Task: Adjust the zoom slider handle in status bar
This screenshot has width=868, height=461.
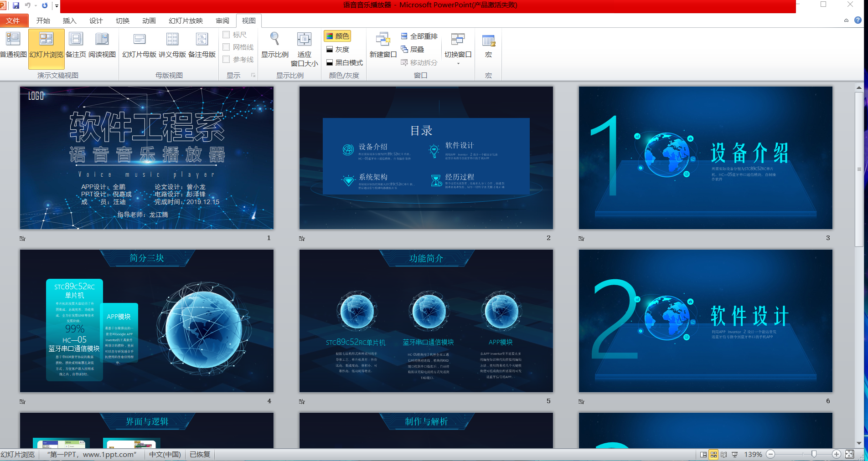Action: [x=814, y=454]
